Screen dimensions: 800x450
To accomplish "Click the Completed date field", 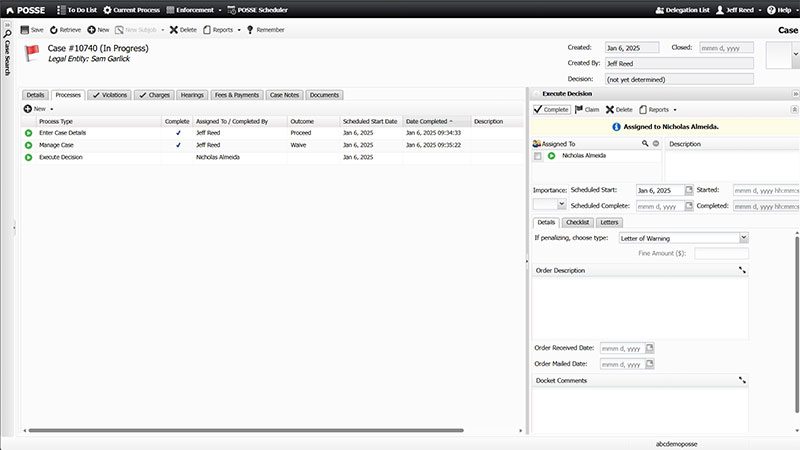I will 766,206.
